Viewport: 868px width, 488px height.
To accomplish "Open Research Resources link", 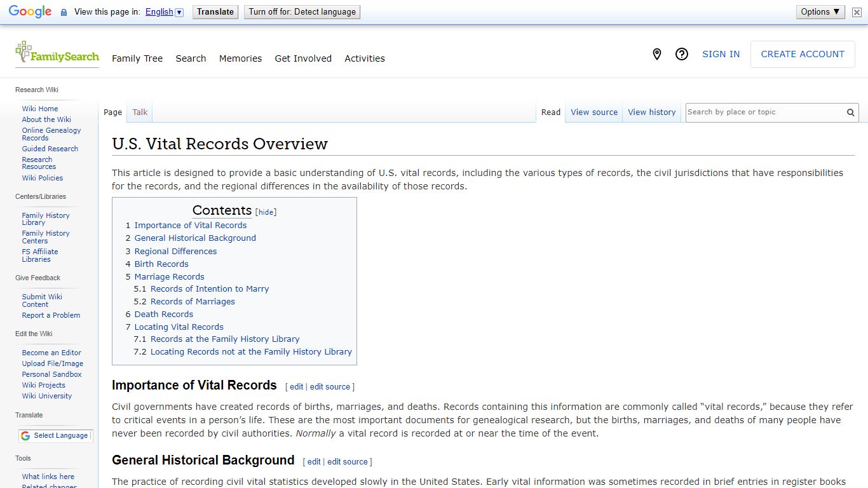I will point(39,163).
